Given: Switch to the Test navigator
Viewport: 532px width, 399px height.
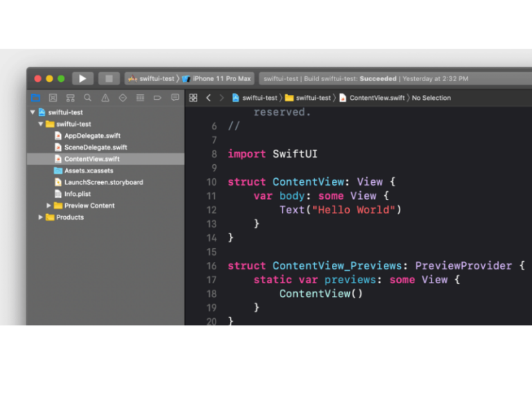Looking at the screenshot, I should 123,98.
